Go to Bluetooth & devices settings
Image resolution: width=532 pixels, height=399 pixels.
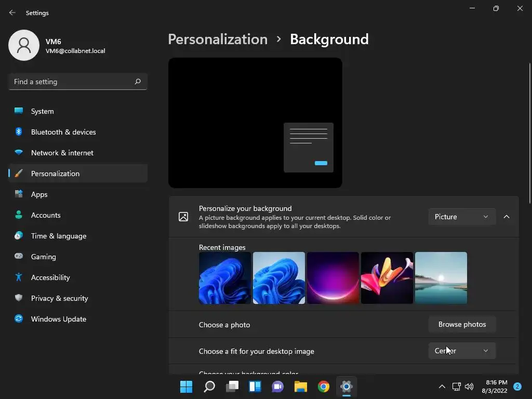pos(78,131)
